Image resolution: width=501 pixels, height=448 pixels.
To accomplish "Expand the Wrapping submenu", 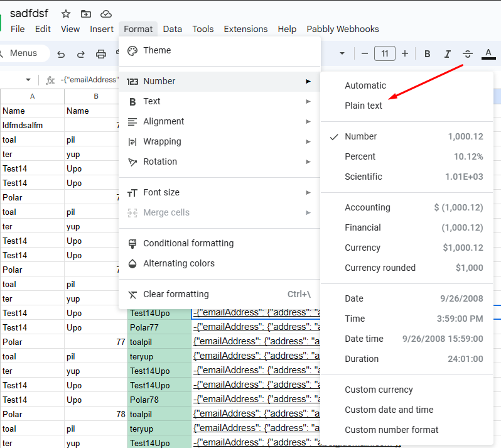I will (x=162, y=141).
